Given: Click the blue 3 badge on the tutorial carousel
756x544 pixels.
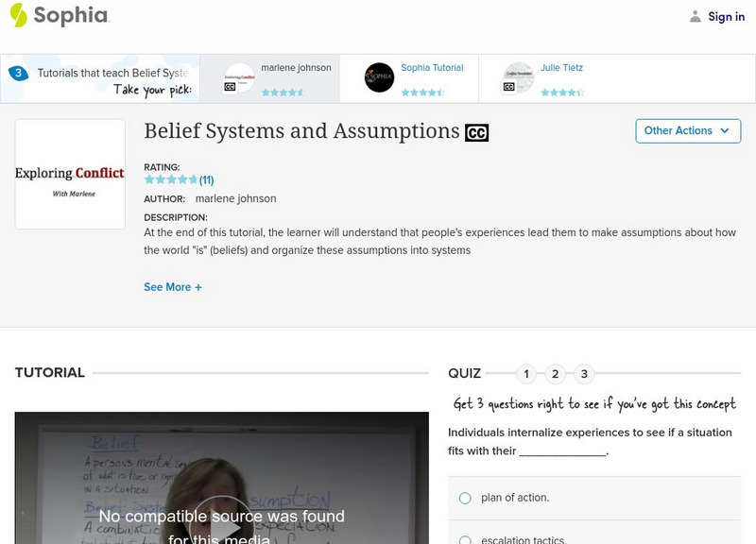Looking at the screenshot, I should point(18,69).
